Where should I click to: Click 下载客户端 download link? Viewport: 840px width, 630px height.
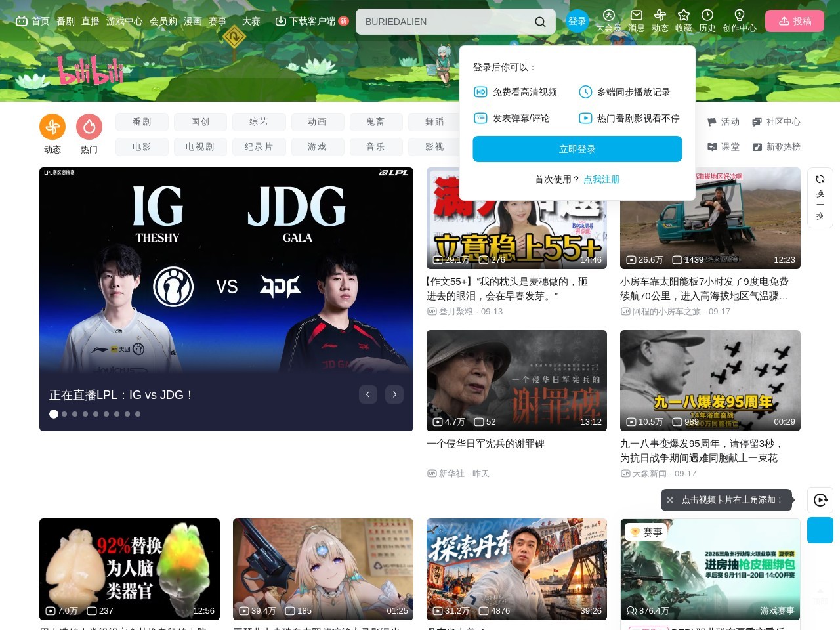(312, 21)
